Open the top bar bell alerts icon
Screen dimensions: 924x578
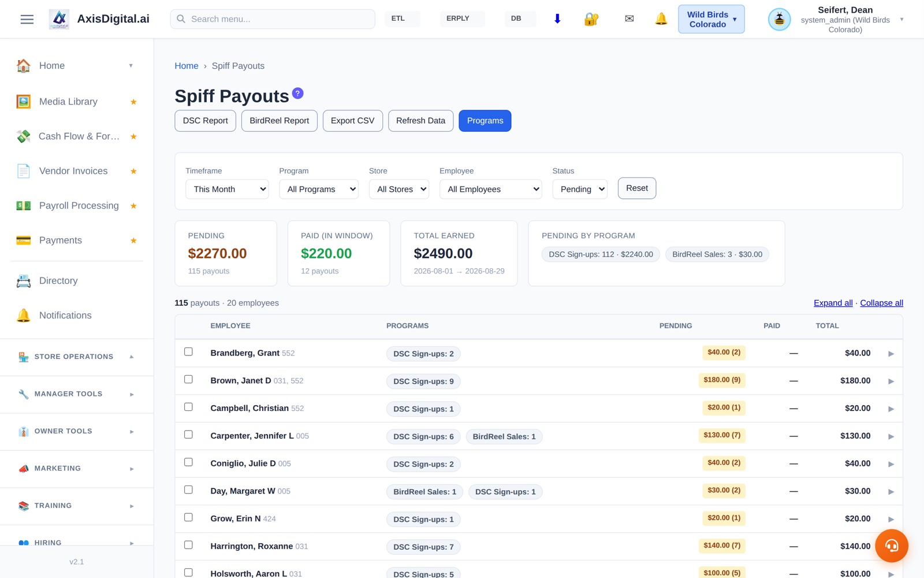point(661,19)
